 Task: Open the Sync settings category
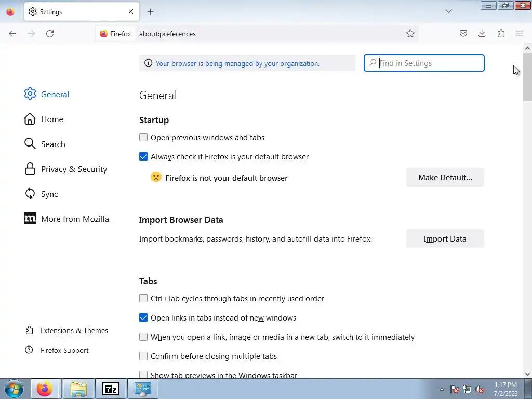(41, 194)
